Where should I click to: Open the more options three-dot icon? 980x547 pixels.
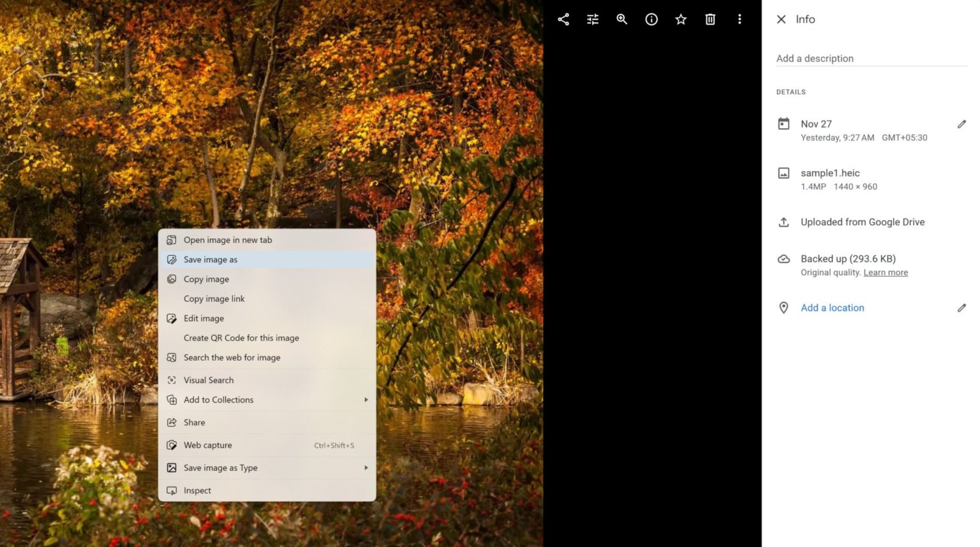pos(739,19)
